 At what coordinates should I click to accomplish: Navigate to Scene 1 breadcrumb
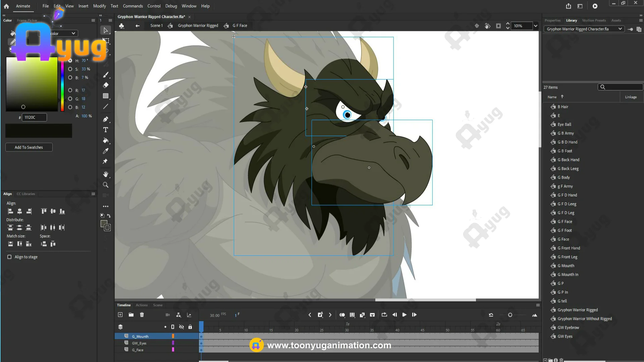tap(156, 25)
